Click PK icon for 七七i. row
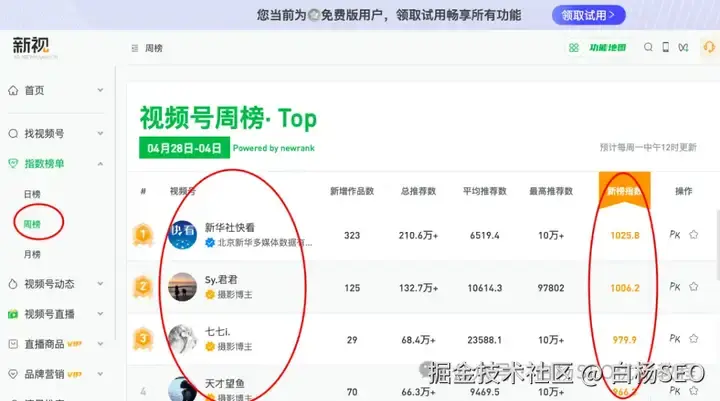 (x=675, y=339)
